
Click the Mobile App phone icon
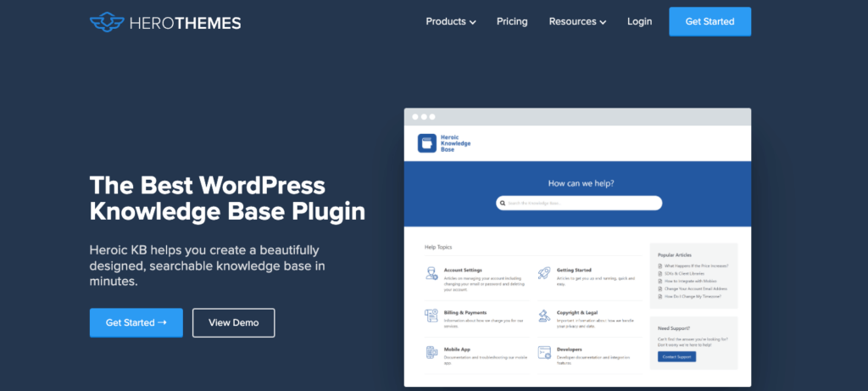pyautogui.click(x=431, y=352)
